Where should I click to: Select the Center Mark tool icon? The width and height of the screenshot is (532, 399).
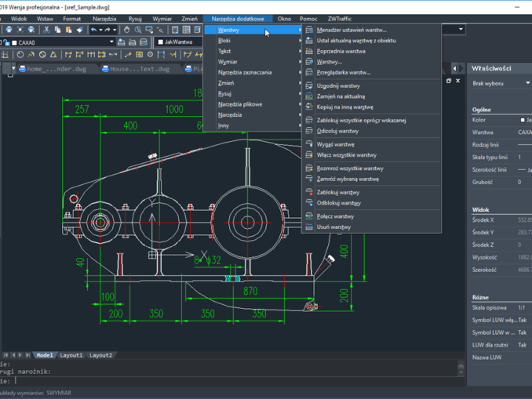(151, 55)
